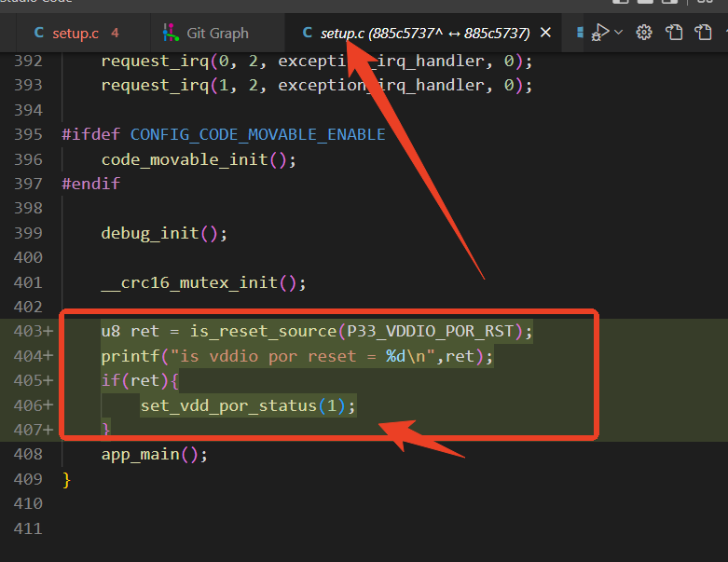728x562 pixels.
Task: Click the request_irq(1, 2, ...) code line
Action: tap(317, 86)
